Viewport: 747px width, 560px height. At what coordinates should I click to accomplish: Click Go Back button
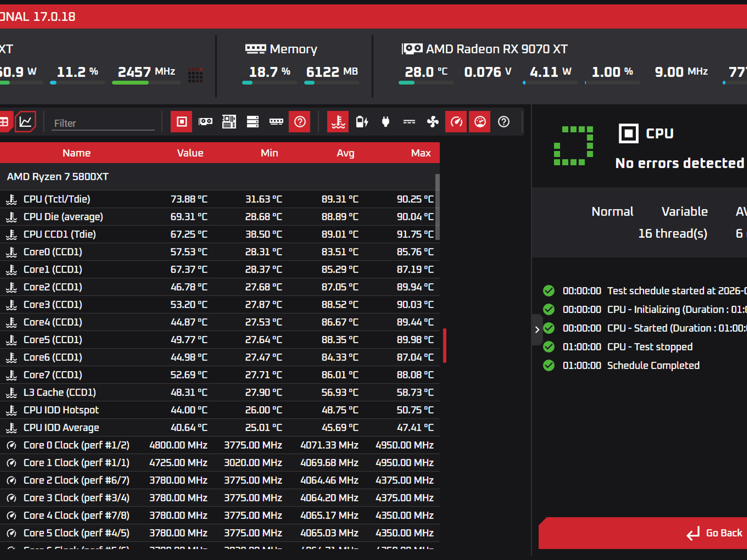coord(643,533)
